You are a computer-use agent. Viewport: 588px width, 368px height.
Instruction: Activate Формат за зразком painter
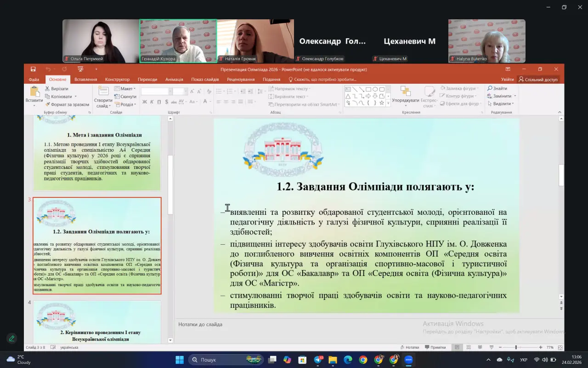coord(67,104)
